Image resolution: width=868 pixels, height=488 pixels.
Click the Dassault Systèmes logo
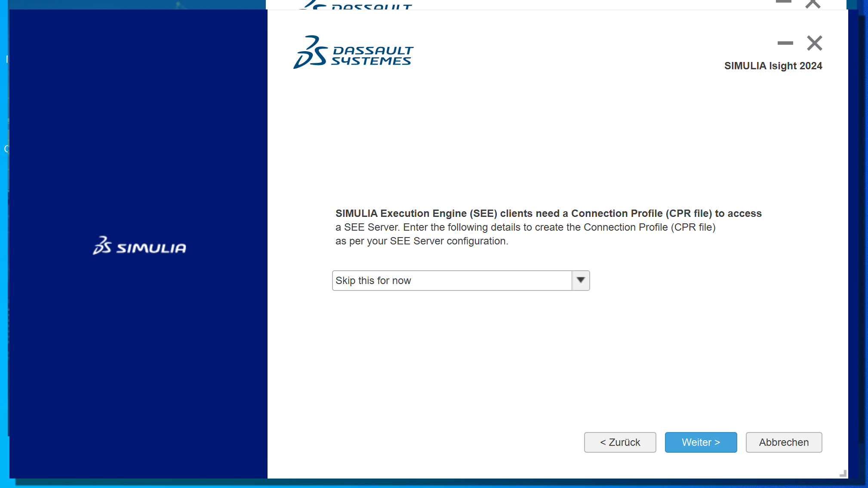(x=353, y=53)
